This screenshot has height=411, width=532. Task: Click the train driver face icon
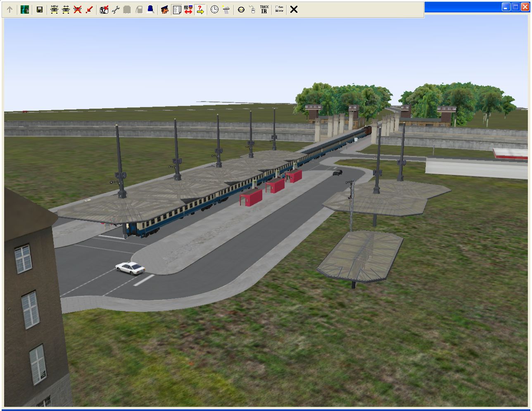165,10
